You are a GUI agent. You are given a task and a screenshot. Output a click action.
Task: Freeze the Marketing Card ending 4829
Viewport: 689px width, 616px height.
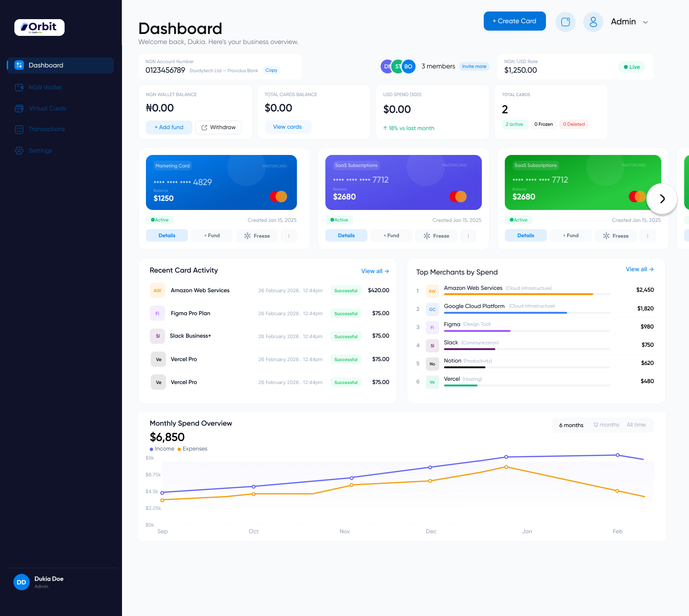[257, 236]
